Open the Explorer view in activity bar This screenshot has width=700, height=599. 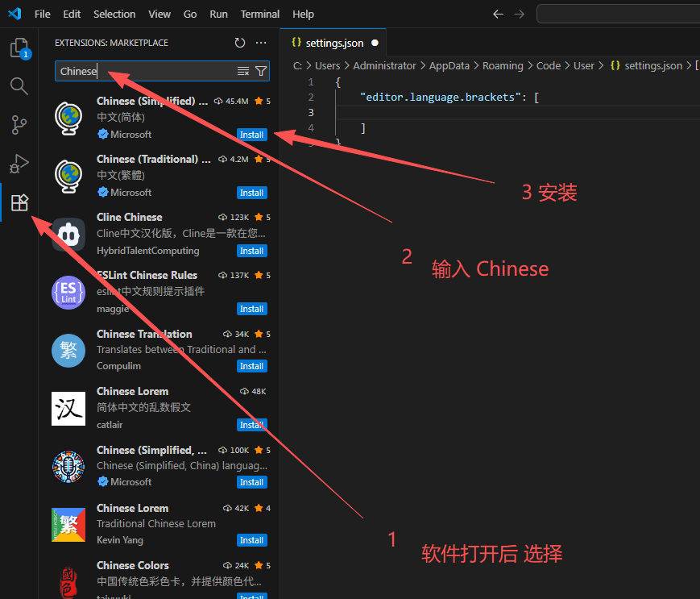tap(19, 48)
